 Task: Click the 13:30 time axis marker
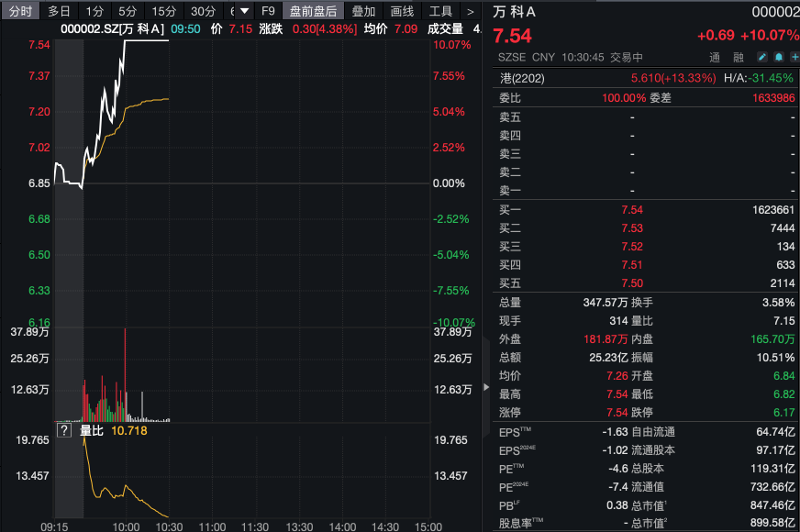tap(299, 526)
